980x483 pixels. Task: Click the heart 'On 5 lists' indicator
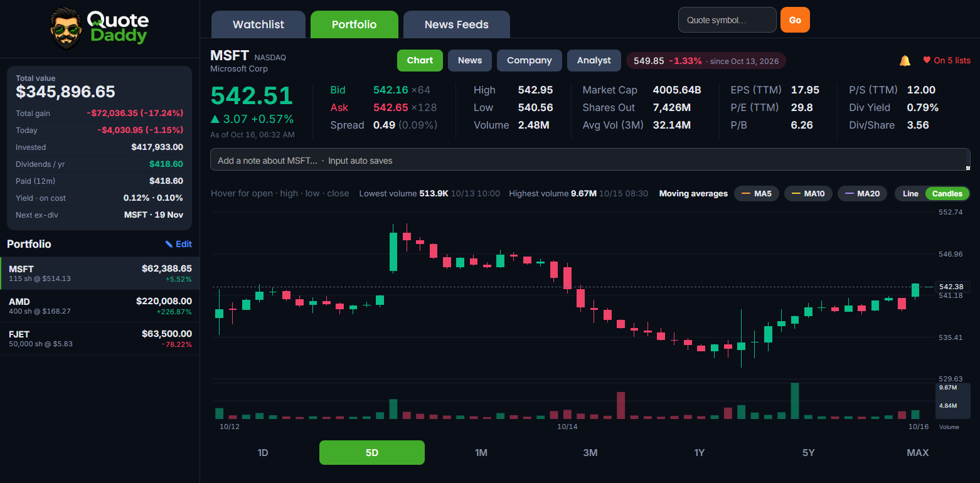click(946, 60)
